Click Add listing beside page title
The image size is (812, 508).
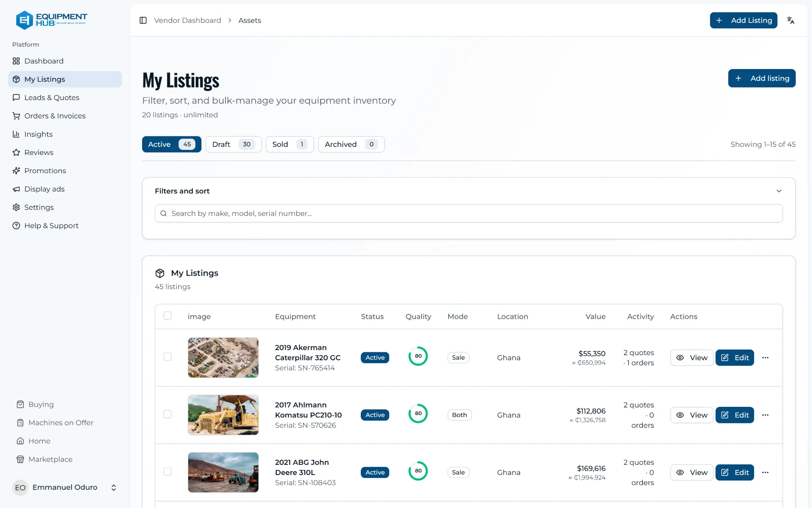[762, 78]
